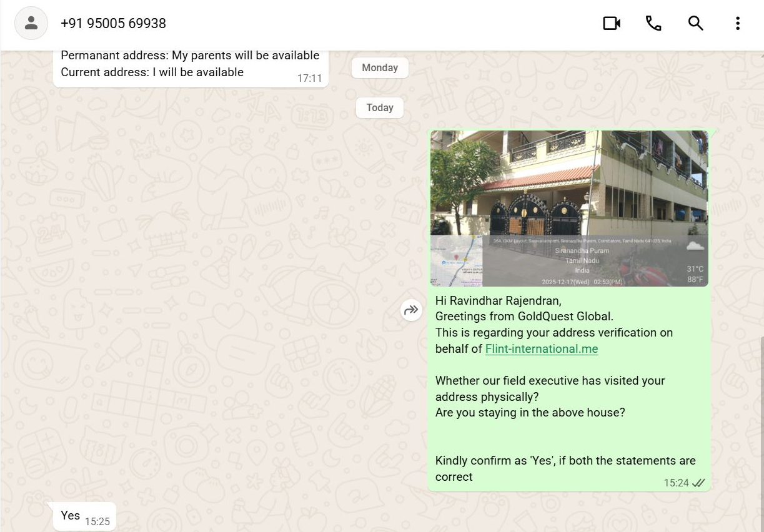
Task: Click the cloud weather icon on photo
Action: point(695,246)
